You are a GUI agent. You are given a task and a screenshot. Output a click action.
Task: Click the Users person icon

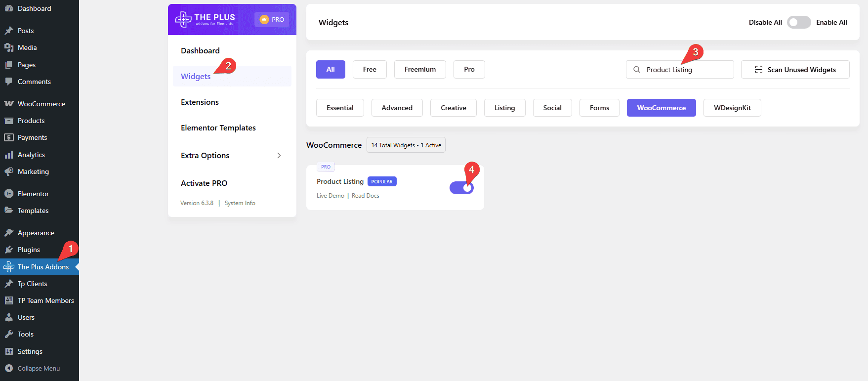[x=9, y=317]
